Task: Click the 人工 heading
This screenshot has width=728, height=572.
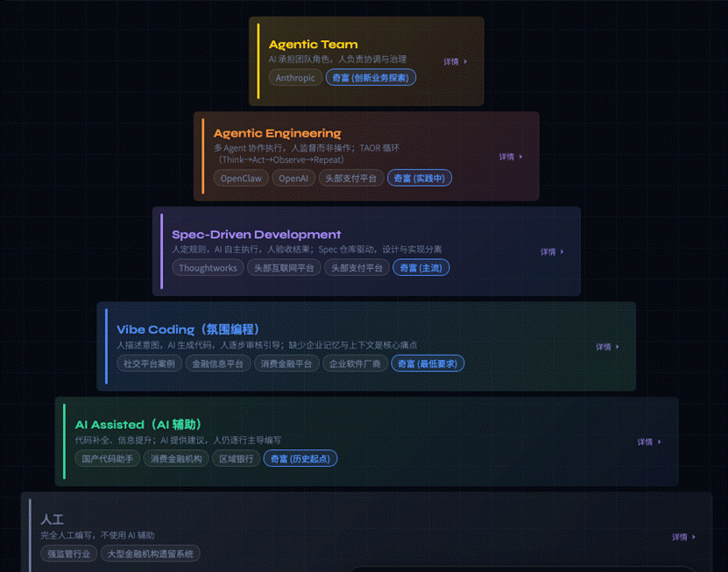Action: (52, 519)
